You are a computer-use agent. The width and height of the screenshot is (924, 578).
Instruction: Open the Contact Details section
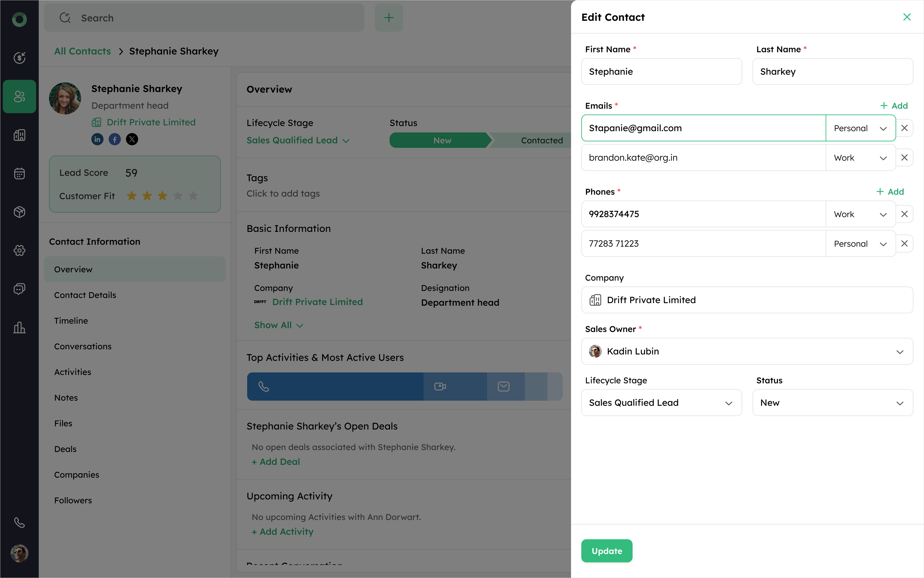[85, 295]
